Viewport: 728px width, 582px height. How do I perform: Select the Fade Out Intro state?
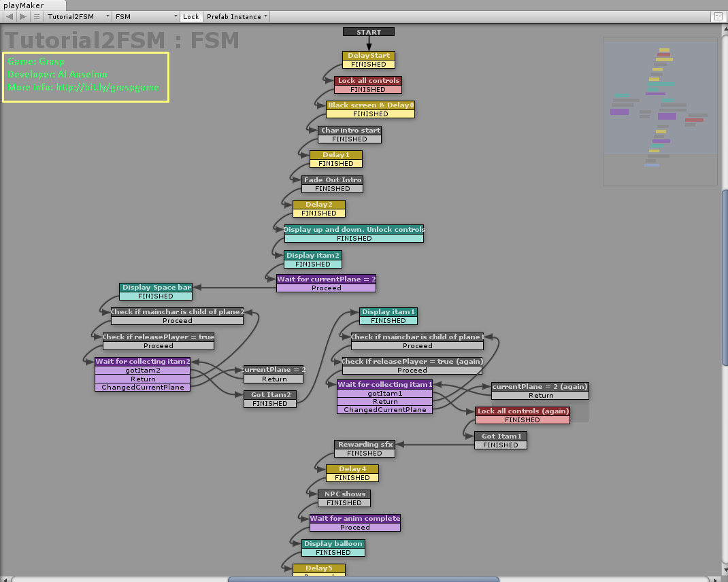click(333, 180)
